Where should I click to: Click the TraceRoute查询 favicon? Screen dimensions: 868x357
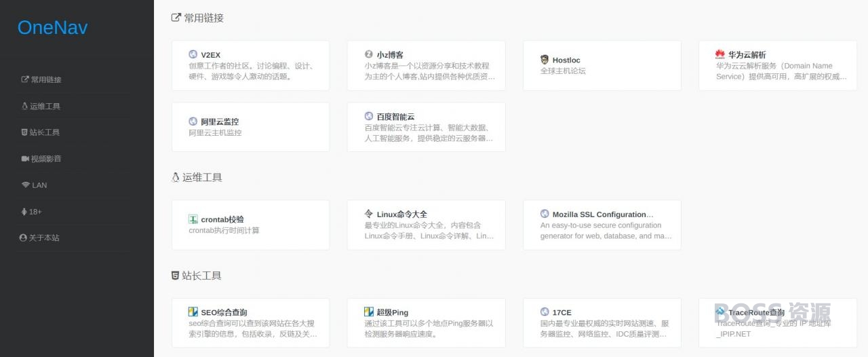click(720, 312)
